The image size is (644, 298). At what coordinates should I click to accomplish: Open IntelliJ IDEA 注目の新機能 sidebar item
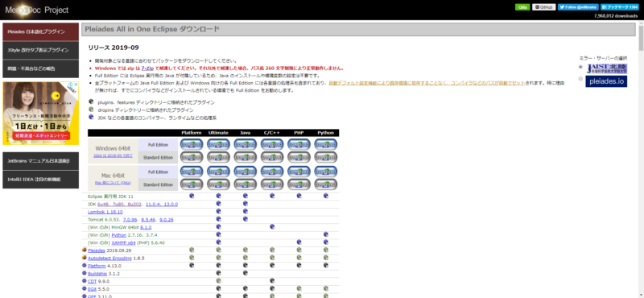41,180
